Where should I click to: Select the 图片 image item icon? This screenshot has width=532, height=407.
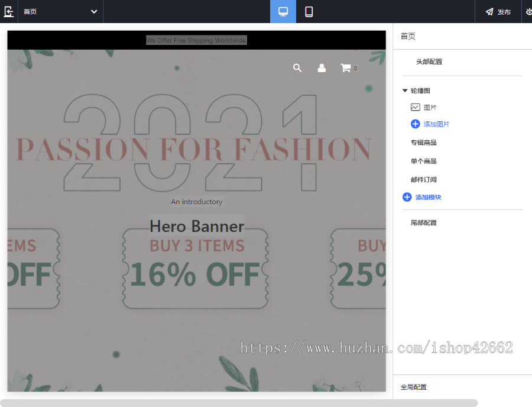[x=416, y=107]
